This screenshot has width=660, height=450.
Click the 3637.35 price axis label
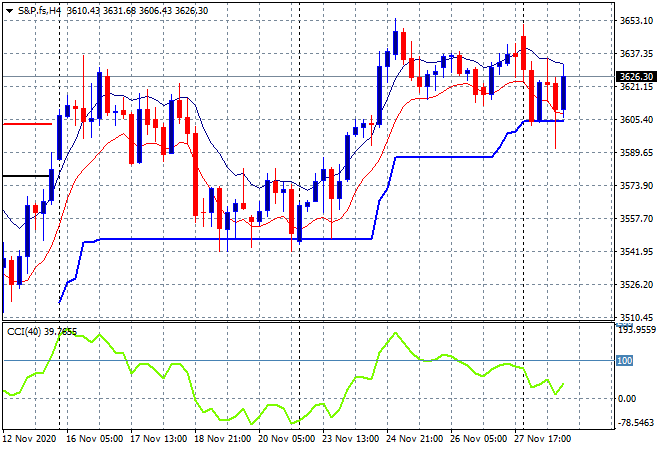coord(636,53)
